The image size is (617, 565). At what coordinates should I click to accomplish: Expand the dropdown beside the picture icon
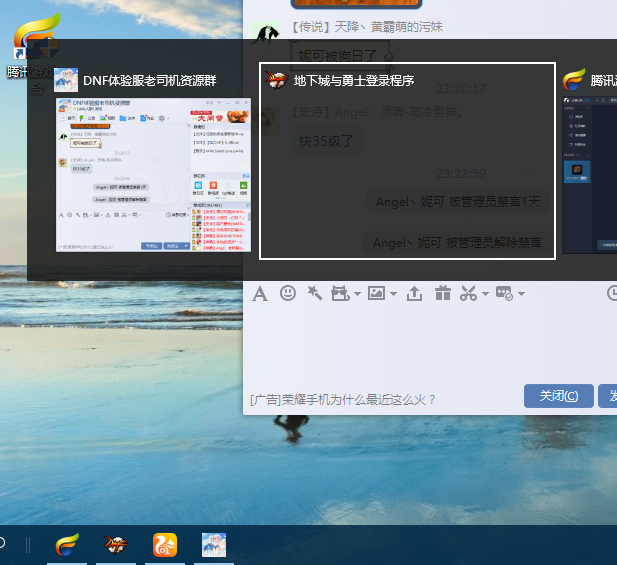click(x=393, y=294)
